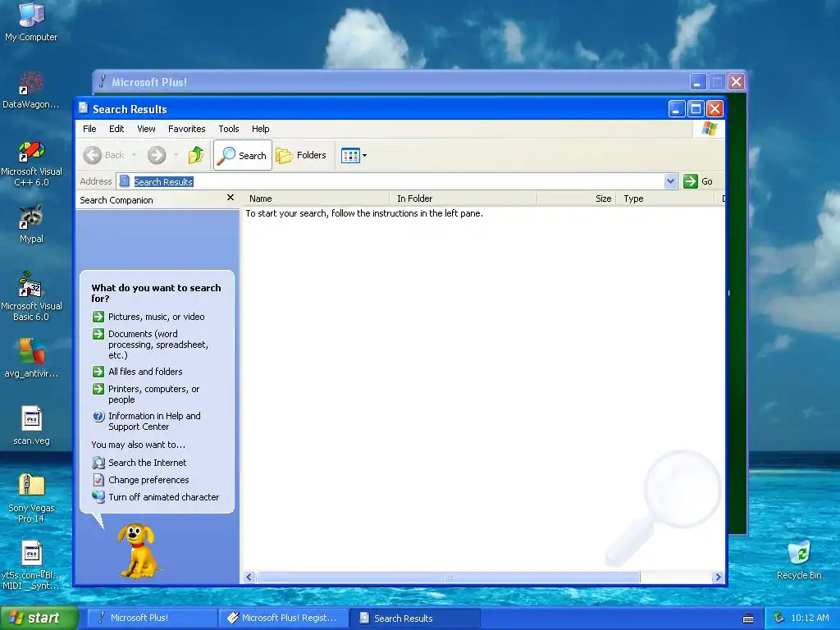
Task: Sort by Name column header
Action: 316,199
